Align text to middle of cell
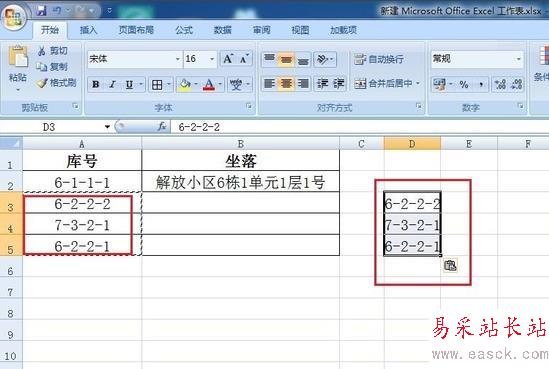Image resolution: width=549 pixels, height=369 pixels. 286,59
